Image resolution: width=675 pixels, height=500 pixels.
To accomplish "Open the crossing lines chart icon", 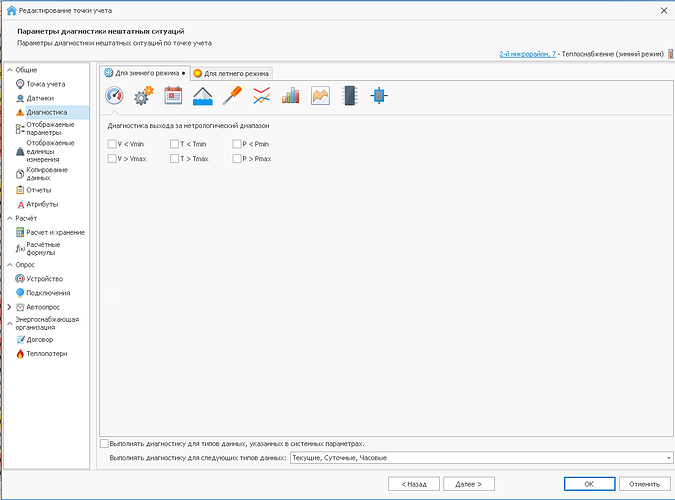I will pos(261,96).
